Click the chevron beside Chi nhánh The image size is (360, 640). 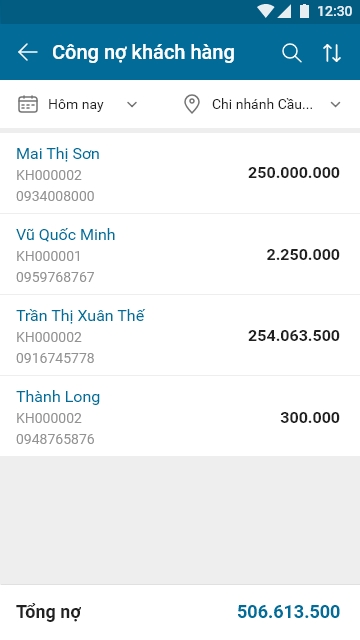point(336,104)
